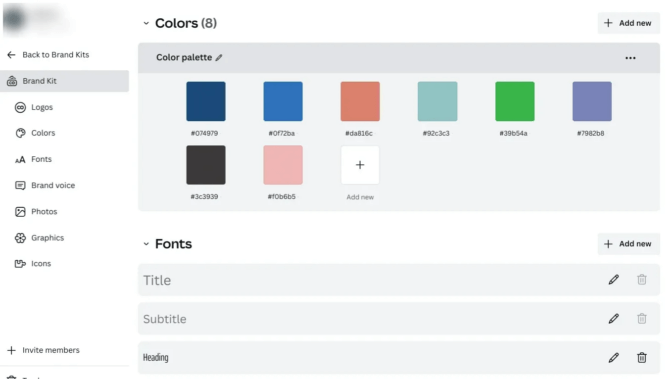Edit the Subtitle font with pencil
The width and height of the screenshot is (672, 379).
pyautogui.click(x=613, y=319)
